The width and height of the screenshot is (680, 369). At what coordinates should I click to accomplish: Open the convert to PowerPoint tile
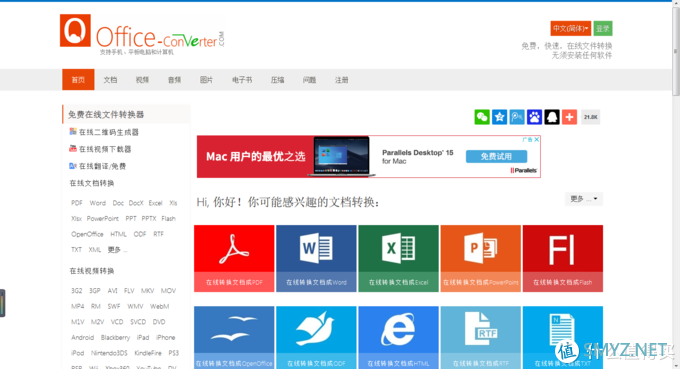(481, 258)
